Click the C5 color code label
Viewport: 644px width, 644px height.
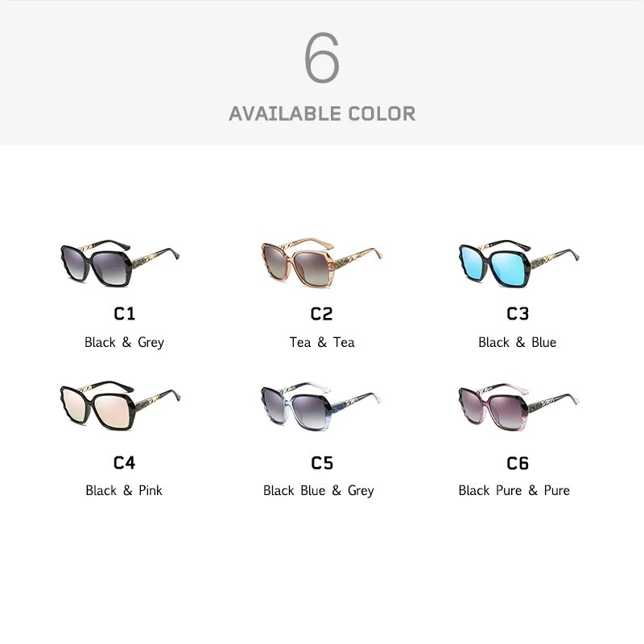322,464
